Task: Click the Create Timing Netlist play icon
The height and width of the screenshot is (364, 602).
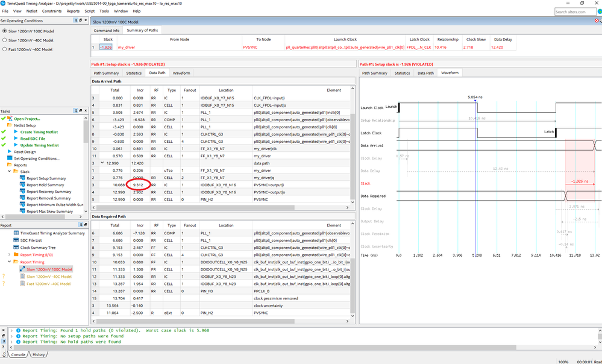Action: pyautogui.click(x=16, y=132)
